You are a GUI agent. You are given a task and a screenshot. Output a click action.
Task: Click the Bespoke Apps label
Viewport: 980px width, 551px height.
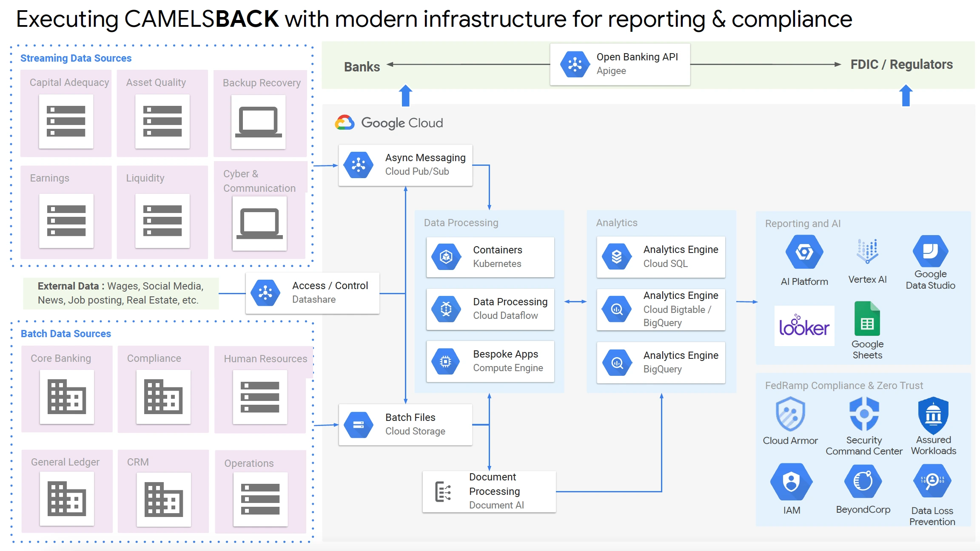coord(505,354)
